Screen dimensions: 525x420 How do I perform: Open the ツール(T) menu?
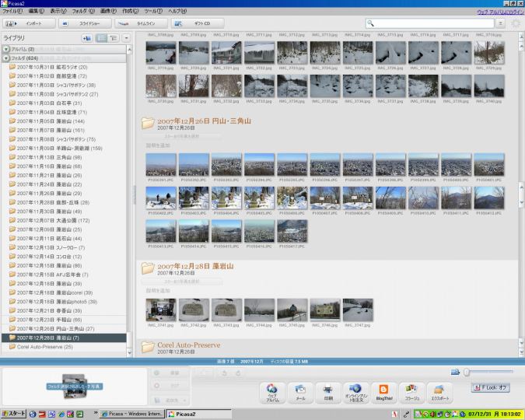pos(152,12)
